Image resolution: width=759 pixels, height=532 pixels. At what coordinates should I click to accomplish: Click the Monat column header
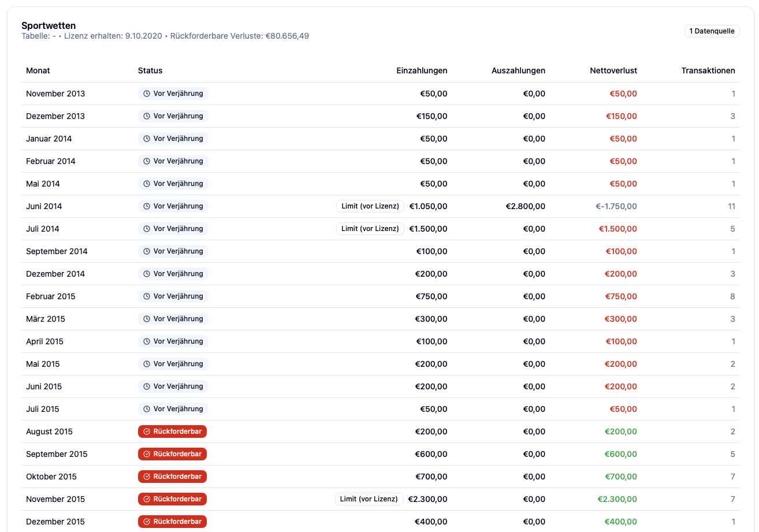click(38, 70)
